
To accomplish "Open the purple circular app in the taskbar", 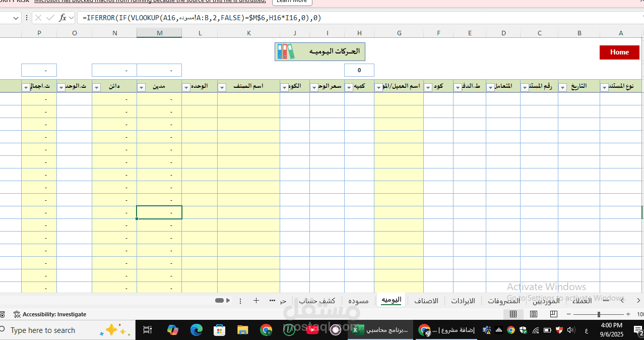I will click(336, 330).
